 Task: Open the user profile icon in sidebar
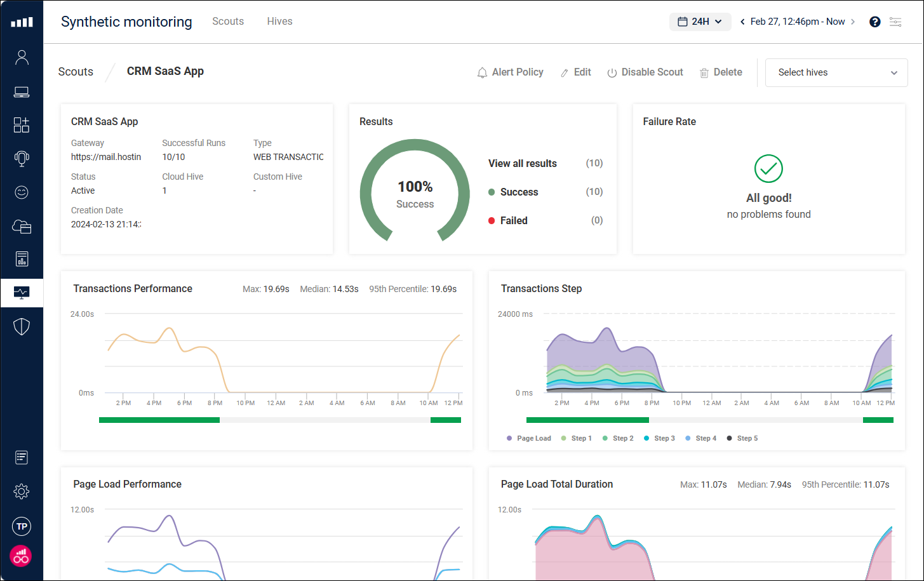pos(22,58)
